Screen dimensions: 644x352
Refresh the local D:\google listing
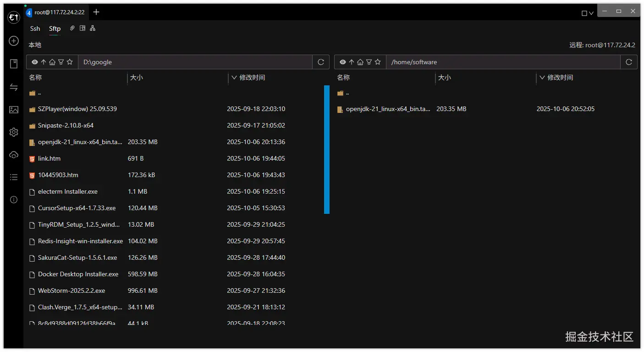tap(321, 62)
